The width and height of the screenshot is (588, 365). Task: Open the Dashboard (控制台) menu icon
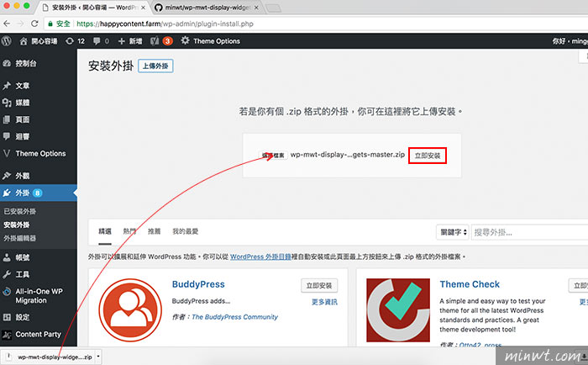click(x=7, y=63)
